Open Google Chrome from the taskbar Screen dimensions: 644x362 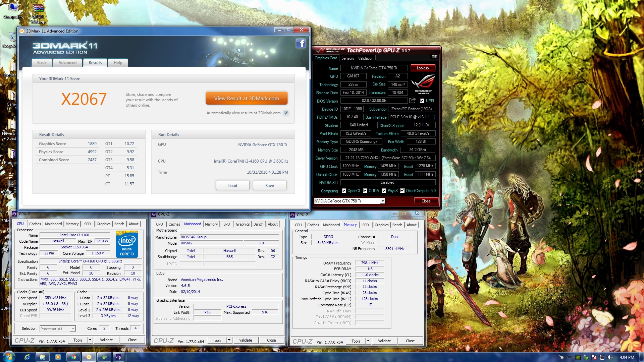point(73,357)
